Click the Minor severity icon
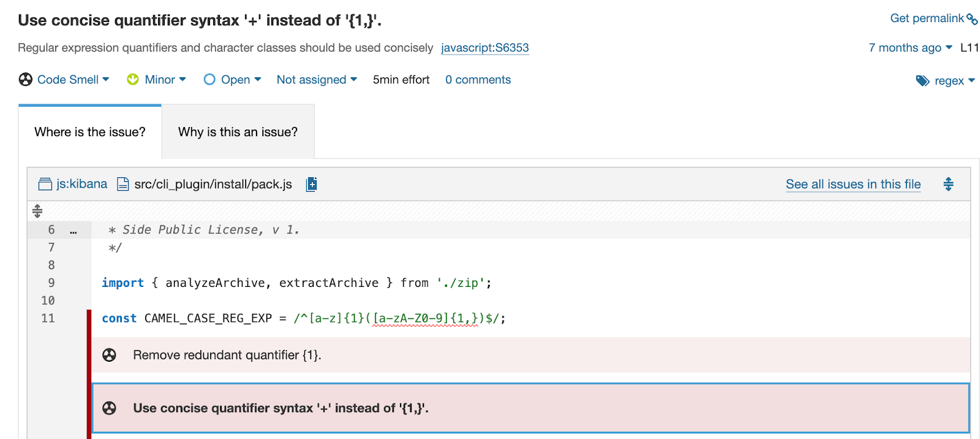 tap(132, 80)
